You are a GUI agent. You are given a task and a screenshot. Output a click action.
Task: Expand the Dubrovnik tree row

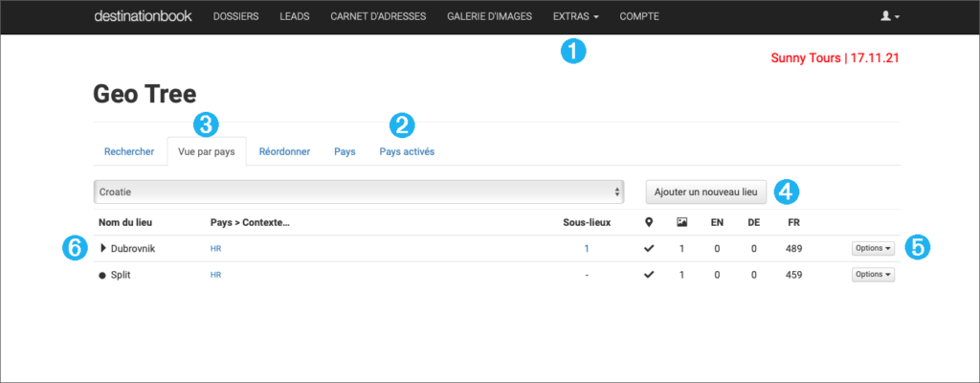103,249
